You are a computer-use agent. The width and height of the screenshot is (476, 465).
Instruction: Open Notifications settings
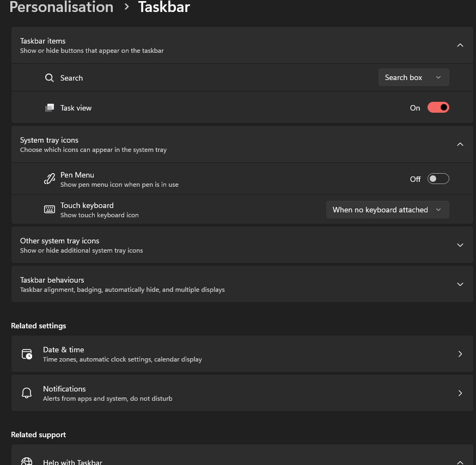pos(242,393)
